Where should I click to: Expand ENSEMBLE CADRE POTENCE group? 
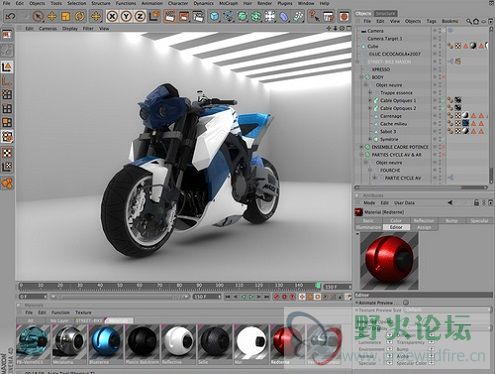pos(362,147)
